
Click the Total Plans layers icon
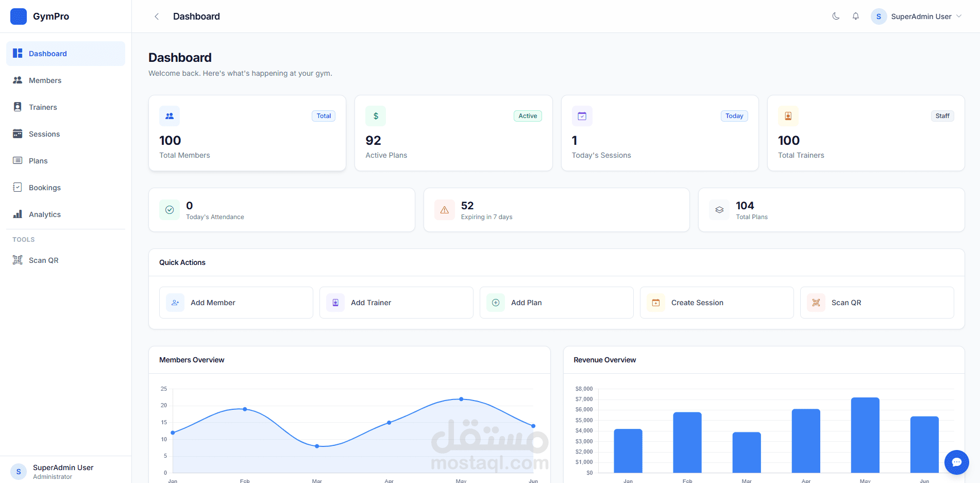pyautogui.click(x=719, y=210)
